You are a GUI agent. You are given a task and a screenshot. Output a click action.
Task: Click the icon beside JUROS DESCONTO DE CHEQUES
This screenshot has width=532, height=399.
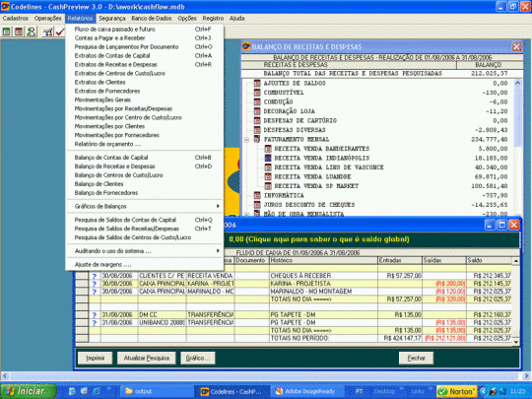tap(257, 205)
